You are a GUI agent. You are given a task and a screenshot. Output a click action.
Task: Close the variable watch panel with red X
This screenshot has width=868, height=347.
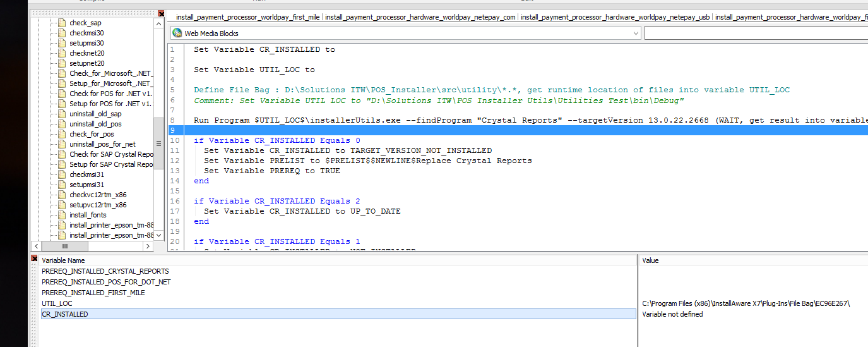pos(34,259)
